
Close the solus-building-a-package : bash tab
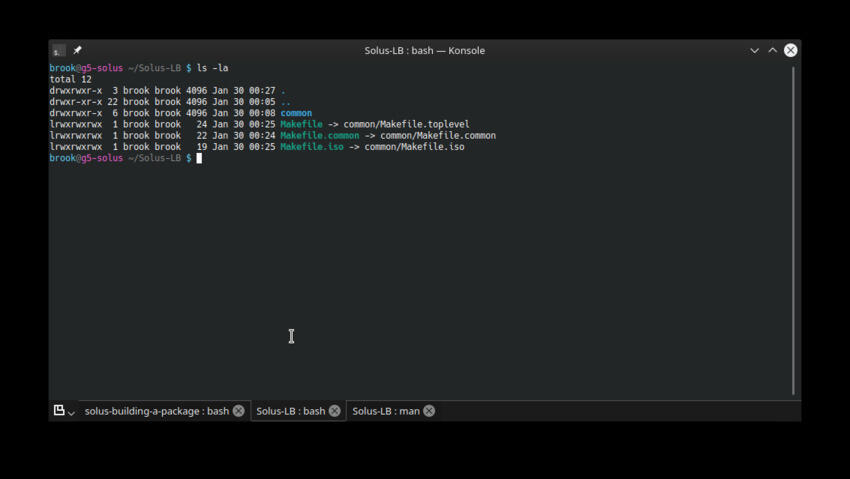click(239, 411)
